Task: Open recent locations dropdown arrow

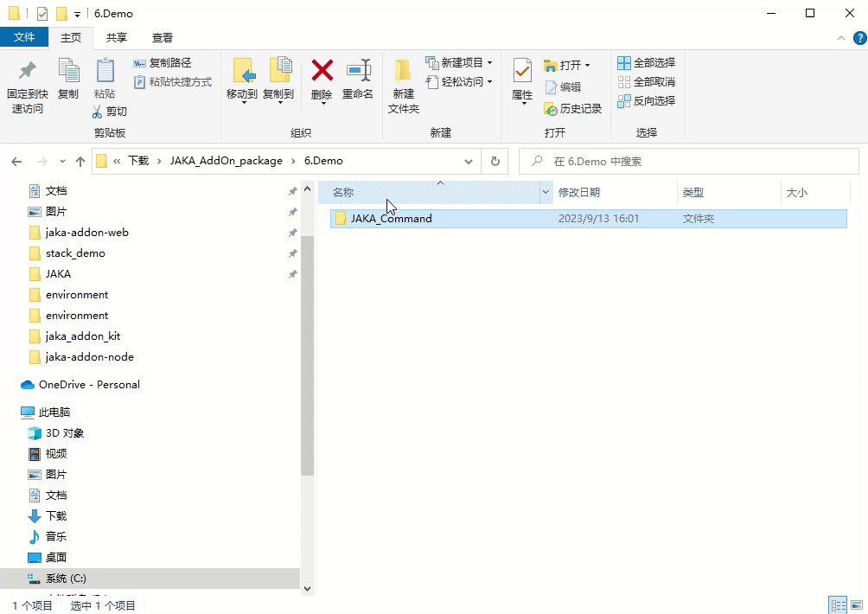Action: click(x=62, y=162)
